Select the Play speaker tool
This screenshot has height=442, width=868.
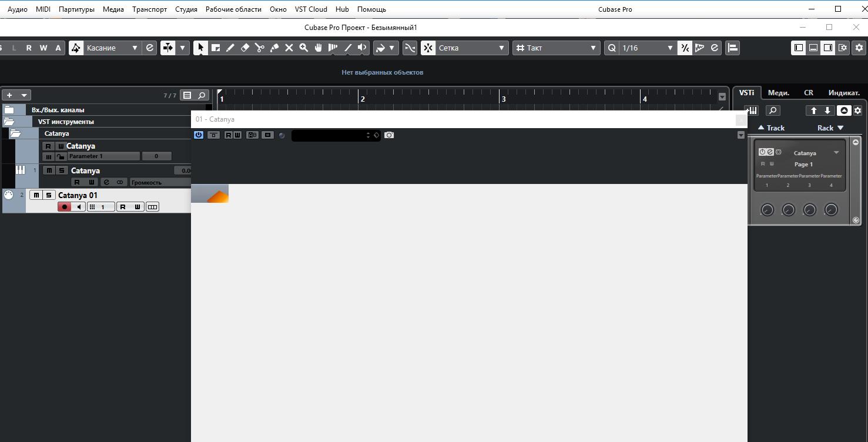click(363, 48)
